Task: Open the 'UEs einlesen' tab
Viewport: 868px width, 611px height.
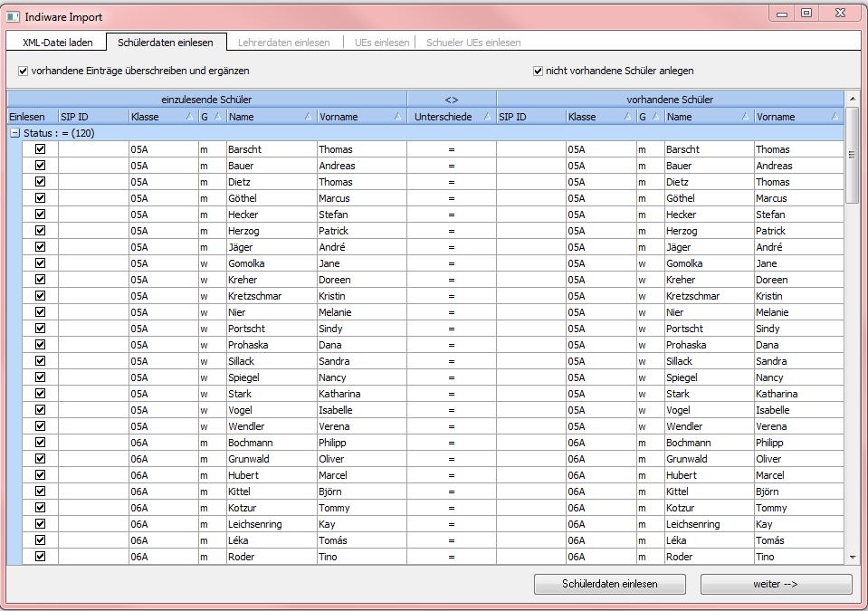Action: pyautogui.click(x=382, y=43)
